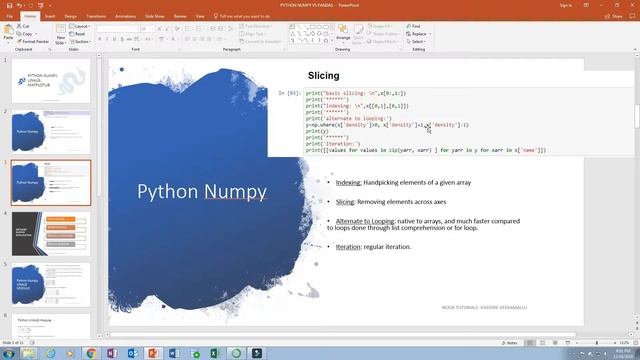This screenshot has height=360, width=640.
Task: Switch to the Slide Show tab
Action: tap(155, 16)
